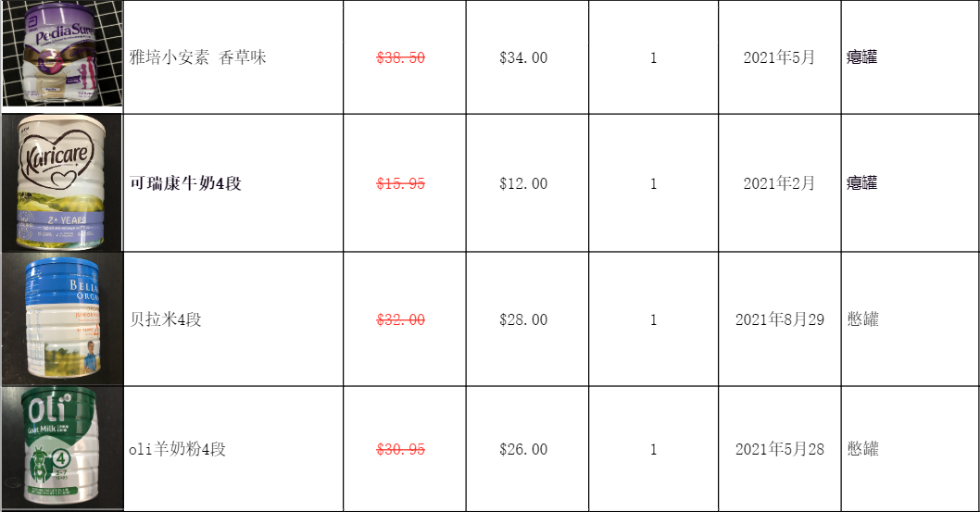Select the 雅培小安素 香草味 product name cell
Screen dimensions: 980x512
click(x=198, y=57)
